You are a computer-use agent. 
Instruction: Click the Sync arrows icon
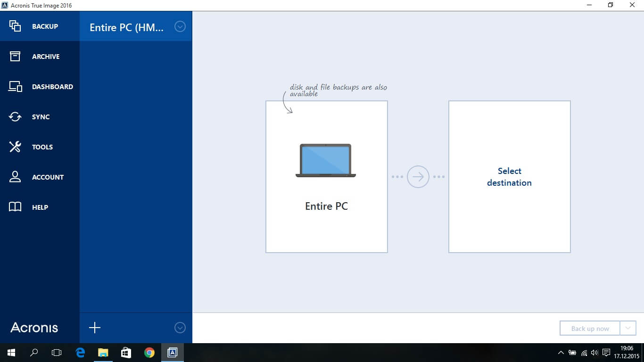click(15, 117)
